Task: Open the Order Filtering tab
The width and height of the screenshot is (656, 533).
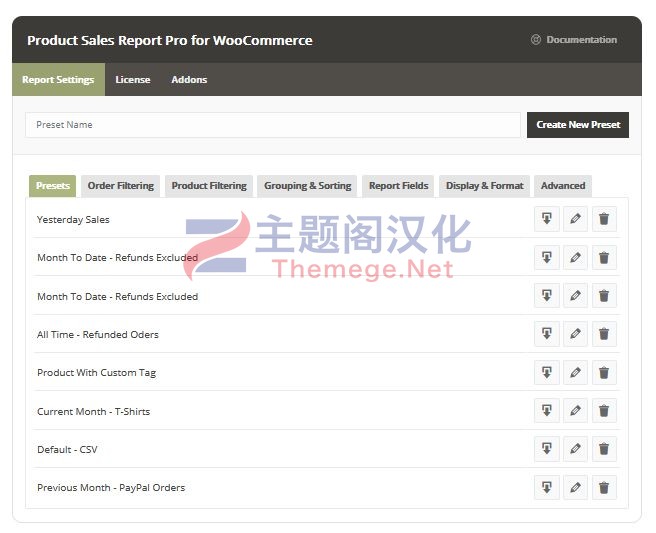Action: (120, 186)
